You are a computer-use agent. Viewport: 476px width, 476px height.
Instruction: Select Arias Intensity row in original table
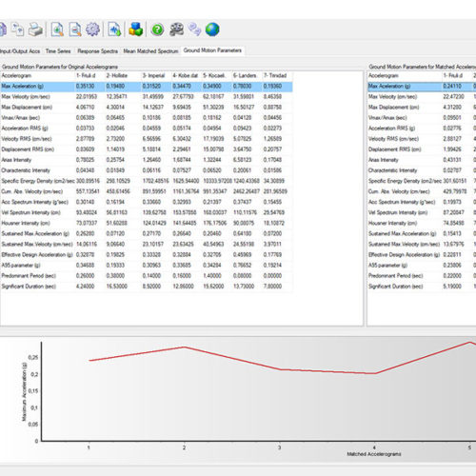(x=147, y=160)
